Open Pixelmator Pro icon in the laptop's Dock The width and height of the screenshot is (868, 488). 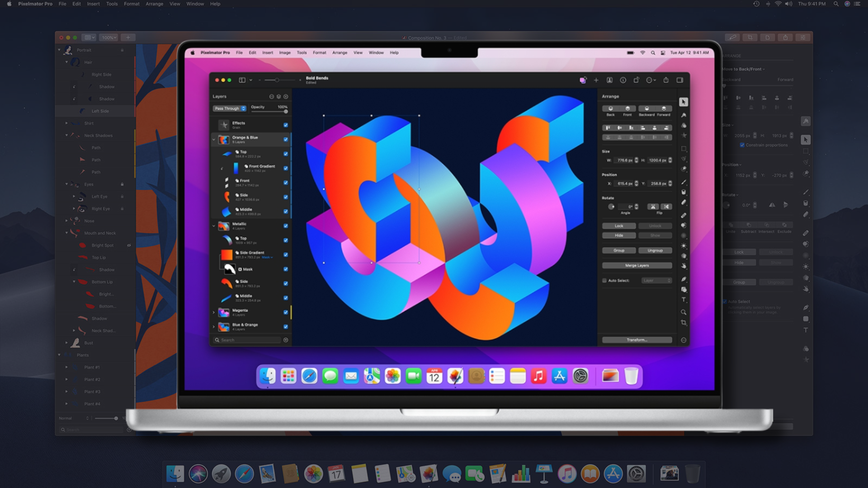(x=455, y=376)
